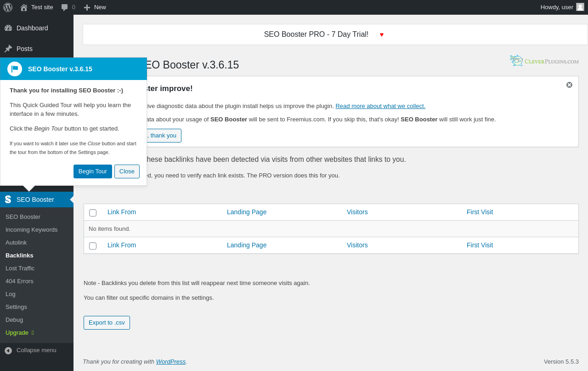Click the 'No items found.' row text
This screenshot has width=588, height=371.
pyautogui.click(x=109, y=229)
